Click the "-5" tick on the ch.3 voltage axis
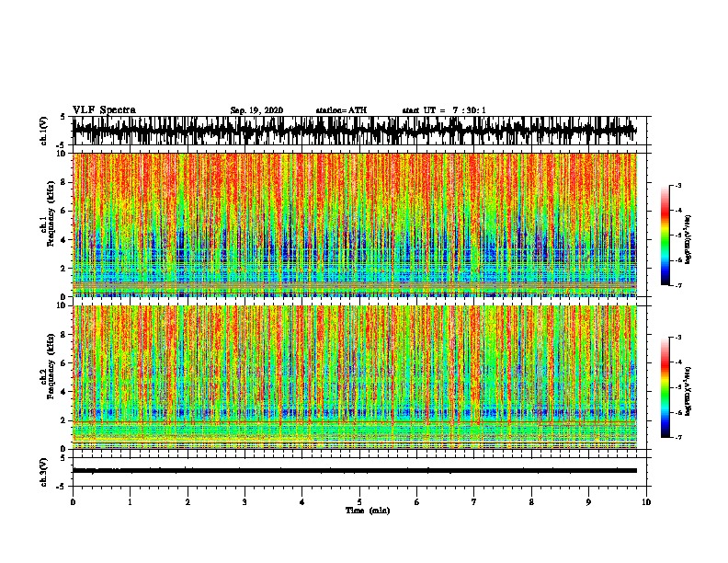The height and width of the screenshot is (563, 728). 63,487
